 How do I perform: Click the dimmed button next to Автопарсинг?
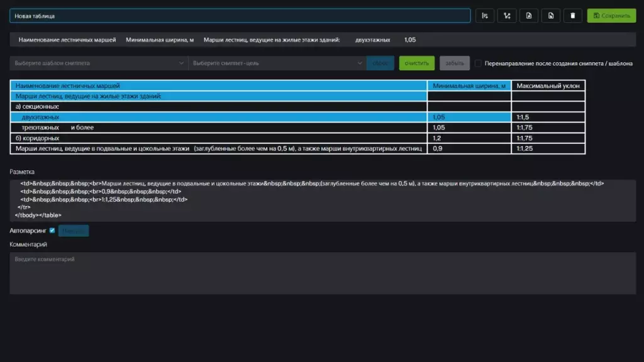tap(74, 231)
